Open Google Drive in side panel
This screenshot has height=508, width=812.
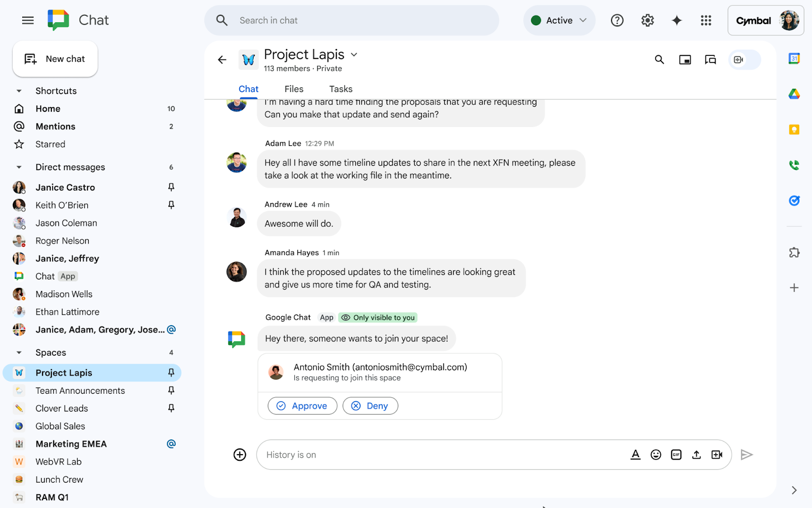(794, 94)
